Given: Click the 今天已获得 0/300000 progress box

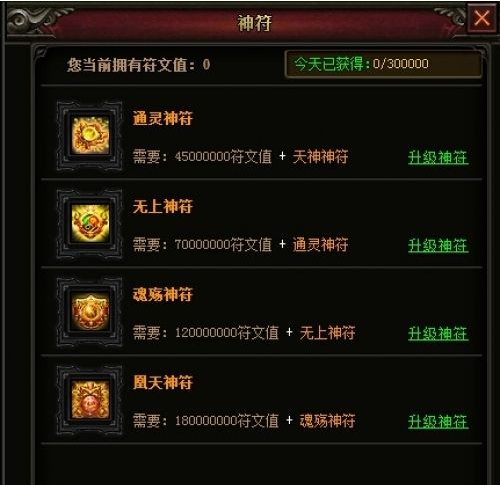Looking at the screenshot, I should point(383,64).
